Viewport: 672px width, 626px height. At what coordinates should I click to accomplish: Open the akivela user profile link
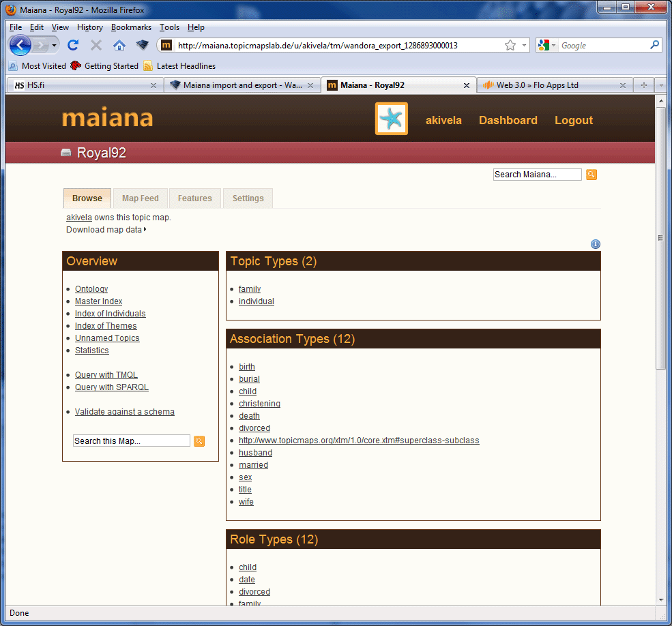(x=443, y=120)
